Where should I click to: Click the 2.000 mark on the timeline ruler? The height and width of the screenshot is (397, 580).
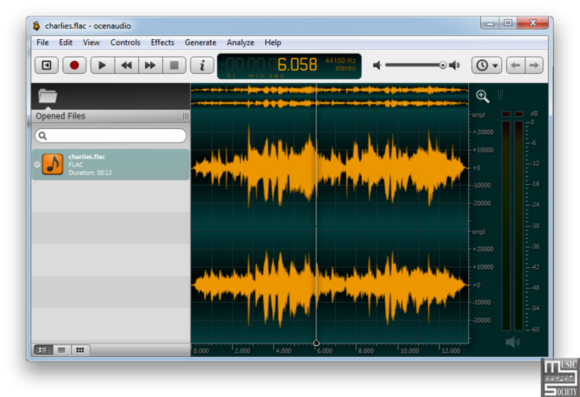[x=242, y=351]
